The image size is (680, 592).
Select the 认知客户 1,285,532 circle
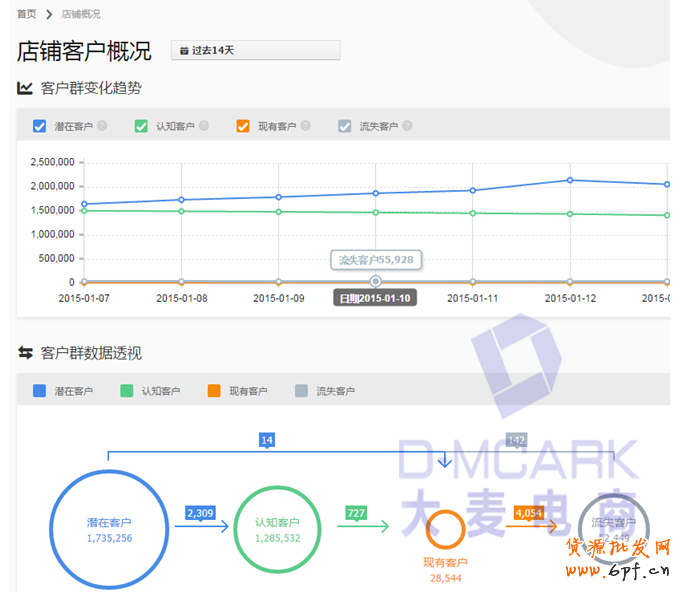coord(278,530)
